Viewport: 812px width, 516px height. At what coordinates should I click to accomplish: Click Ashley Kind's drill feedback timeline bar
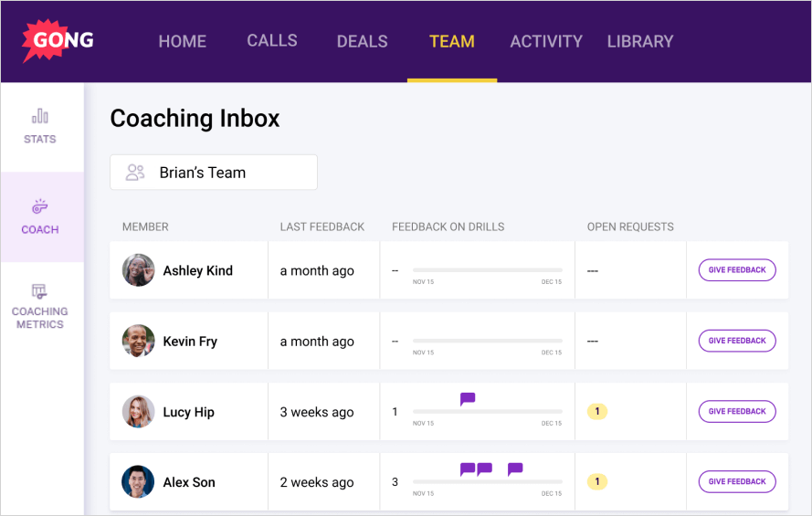click(x=488, y=270)
